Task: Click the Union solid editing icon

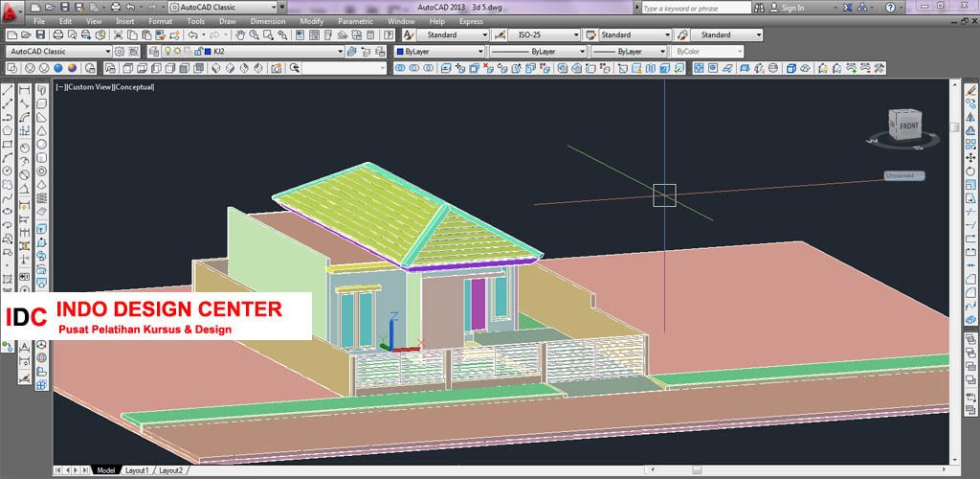Action: click(401, 68)
